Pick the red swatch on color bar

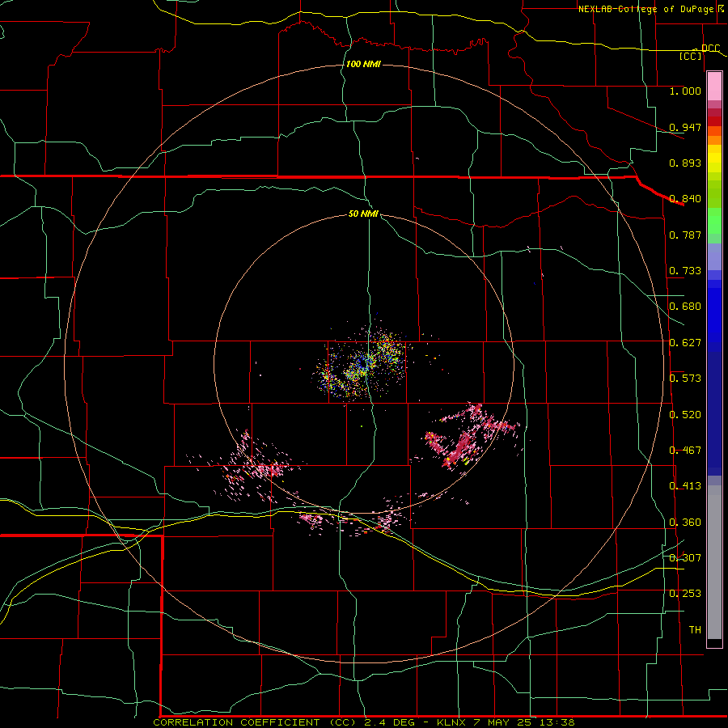[x=714, y=121]
